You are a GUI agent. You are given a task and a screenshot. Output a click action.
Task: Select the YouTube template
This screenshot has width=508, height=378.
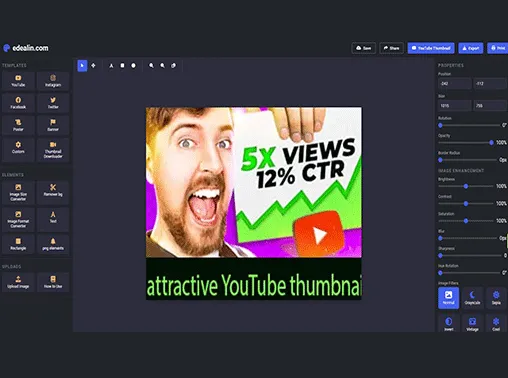coord(18,81)
